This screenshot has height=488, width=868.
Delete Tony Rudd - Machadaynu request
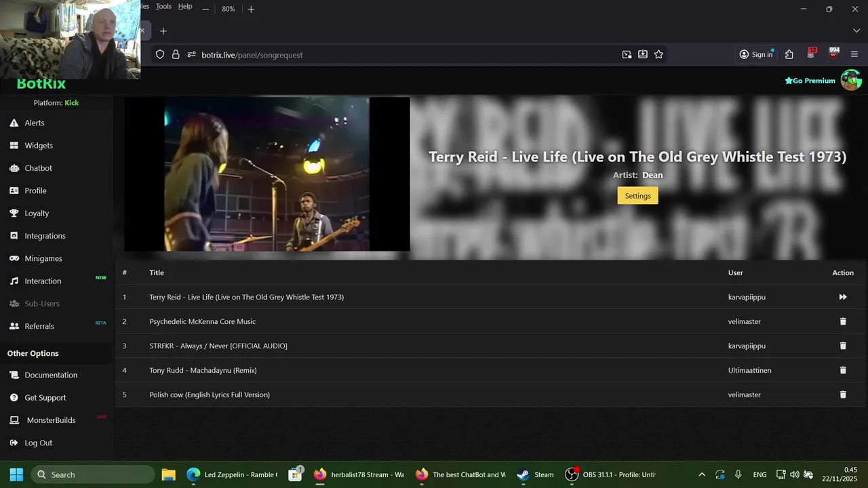point(843,370)
